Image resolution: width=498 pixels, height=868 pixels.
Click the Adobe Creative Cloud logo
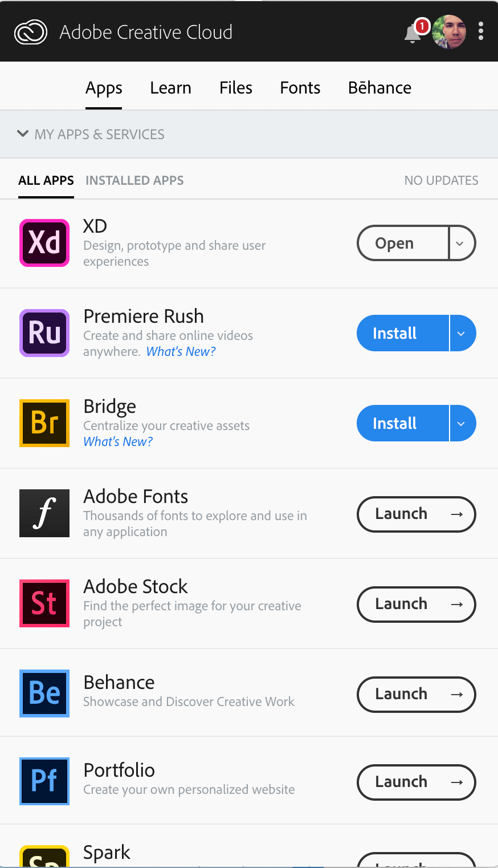pos(30,31)
